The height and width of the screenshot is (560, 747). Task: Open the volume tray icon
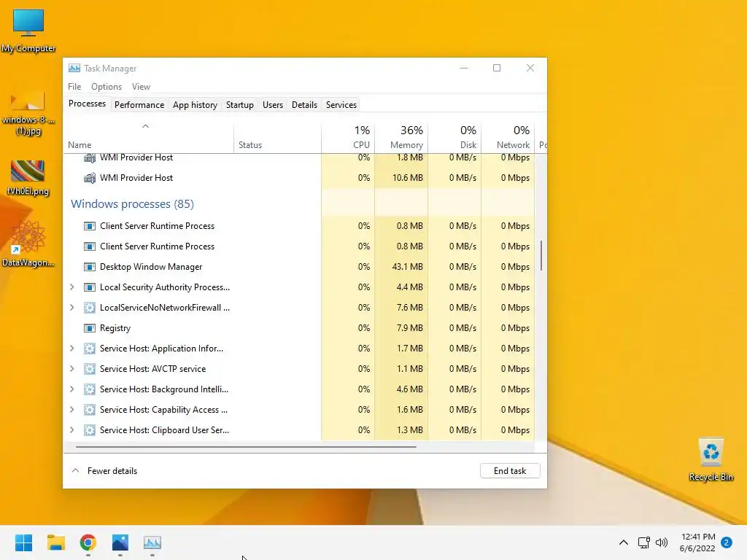[x=662, y=542]
